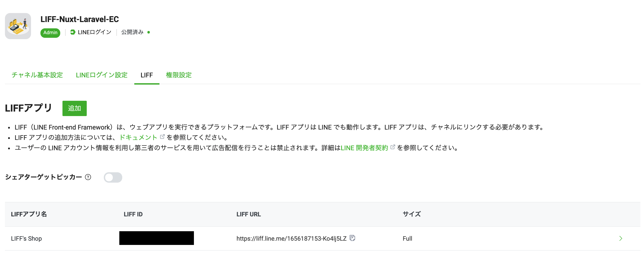Click the Admin role badge
644x260 pixels.
pos(50,33)
